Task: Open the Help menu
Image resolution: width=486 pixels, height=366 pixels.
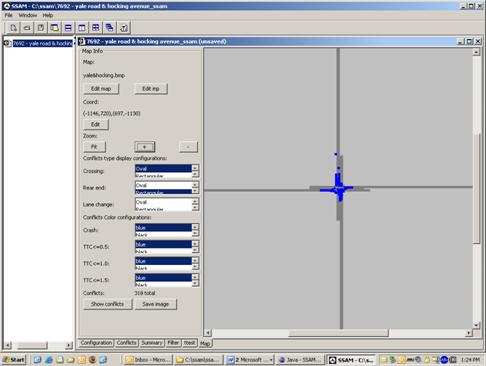Action: [x=48, y=15]
